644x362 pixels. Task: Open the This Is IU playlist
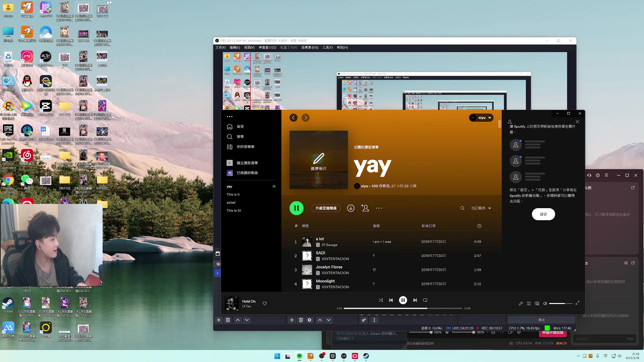(x=234, y=210)
